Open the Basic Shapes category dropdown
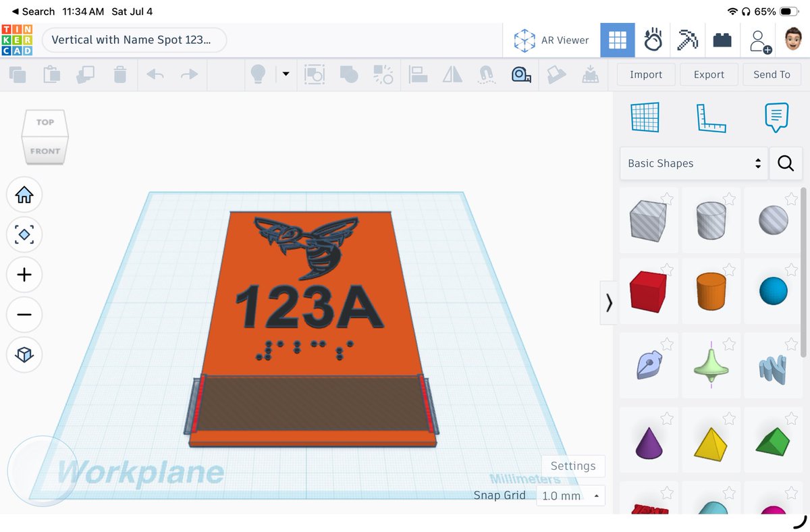 pos(694,163)
